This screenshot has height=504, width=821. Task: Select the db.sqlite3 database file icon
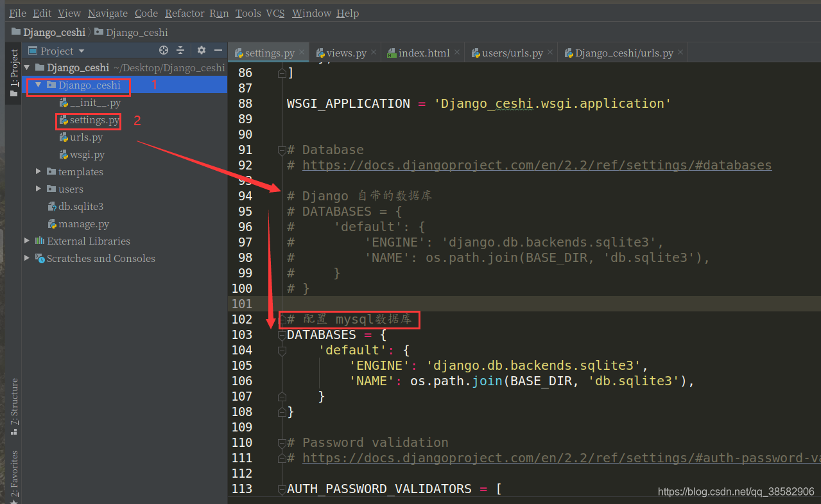click(51, 206)
